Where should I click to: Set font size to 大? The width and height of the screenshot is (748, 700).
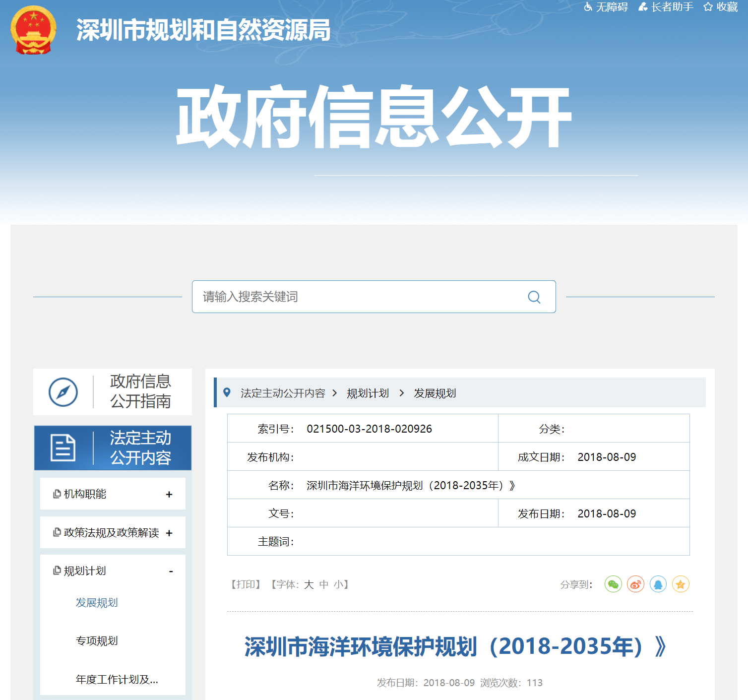coord(309,585)
